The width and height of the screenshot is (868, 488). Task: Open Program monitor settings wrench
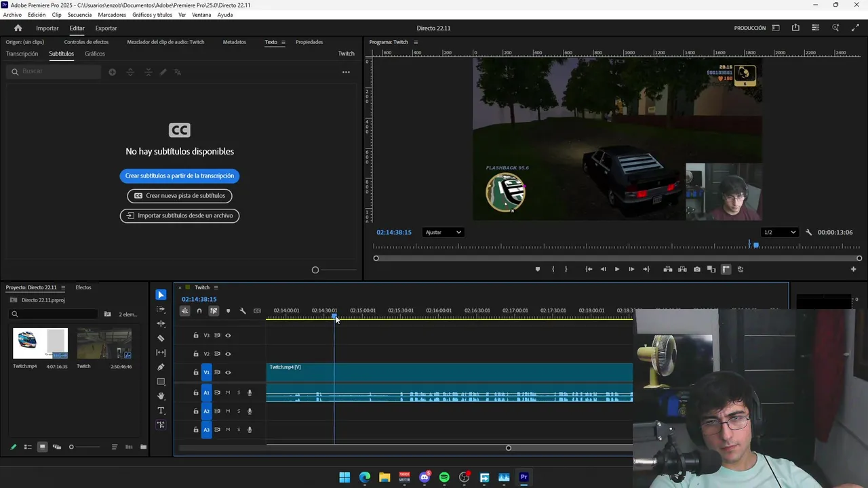(808, 232)
